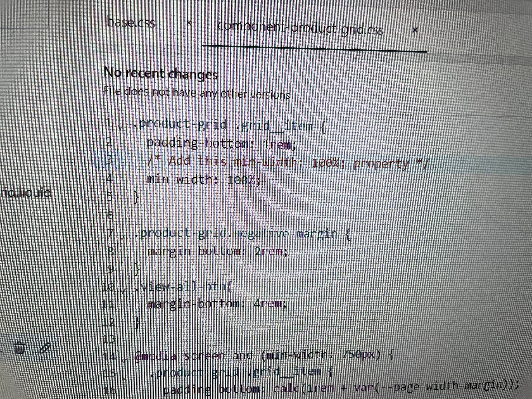532x399 pixels.
Task: Switch to the base.css tab
Action: (131, 23)
